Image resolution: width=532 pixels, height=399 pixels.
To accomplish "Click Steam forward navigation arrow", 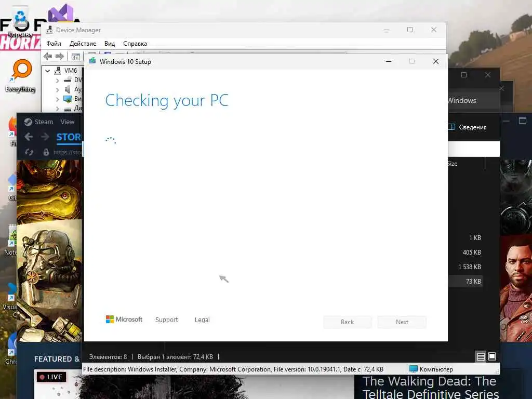I will tap(45, 137).
